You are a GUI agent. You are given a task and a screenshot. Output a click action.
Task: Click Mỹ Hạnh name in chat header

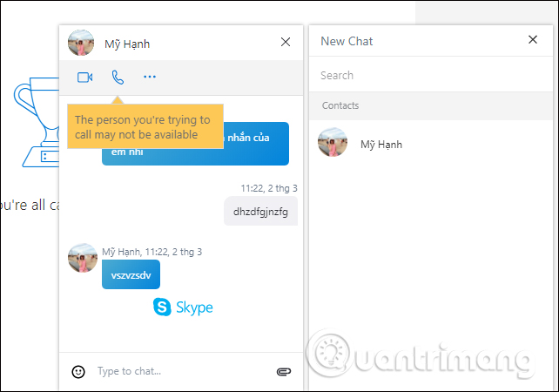(127, 44)
